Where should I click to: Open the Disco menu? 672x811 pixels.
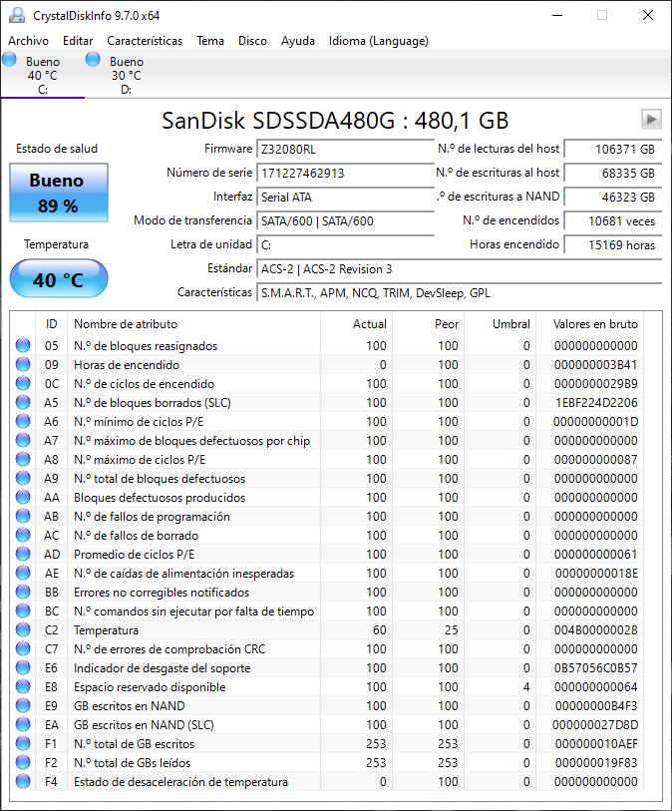click(253, 41)
